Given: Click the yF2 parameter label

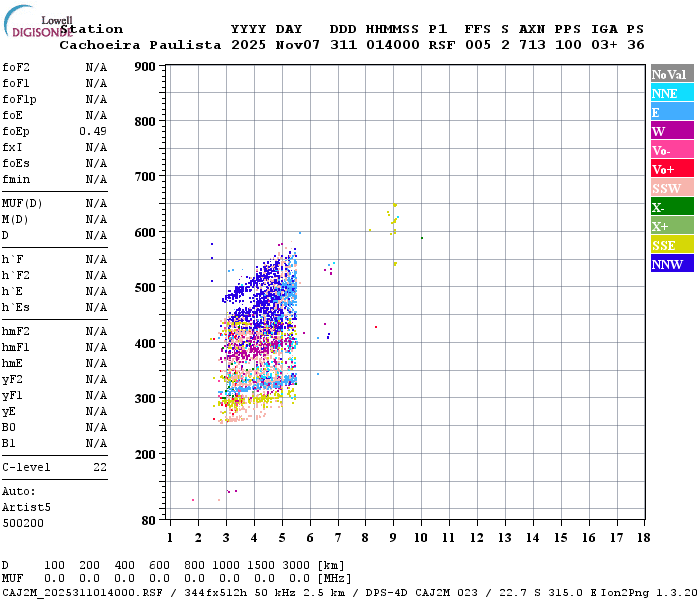Looking at the screenshot, I should pyautogui.click(x=12, y=379).
